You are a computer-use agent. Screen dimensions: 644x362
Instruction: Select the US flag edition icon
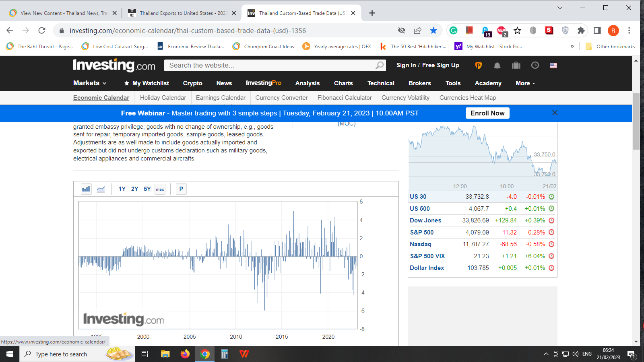click(x=553, y=65)
